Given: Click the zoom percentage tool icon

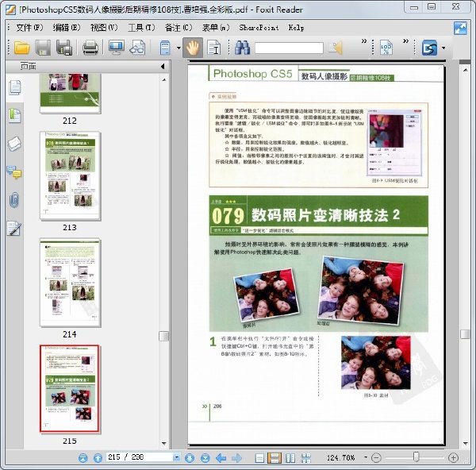Looking at the screenshot, I should point(386,48).
